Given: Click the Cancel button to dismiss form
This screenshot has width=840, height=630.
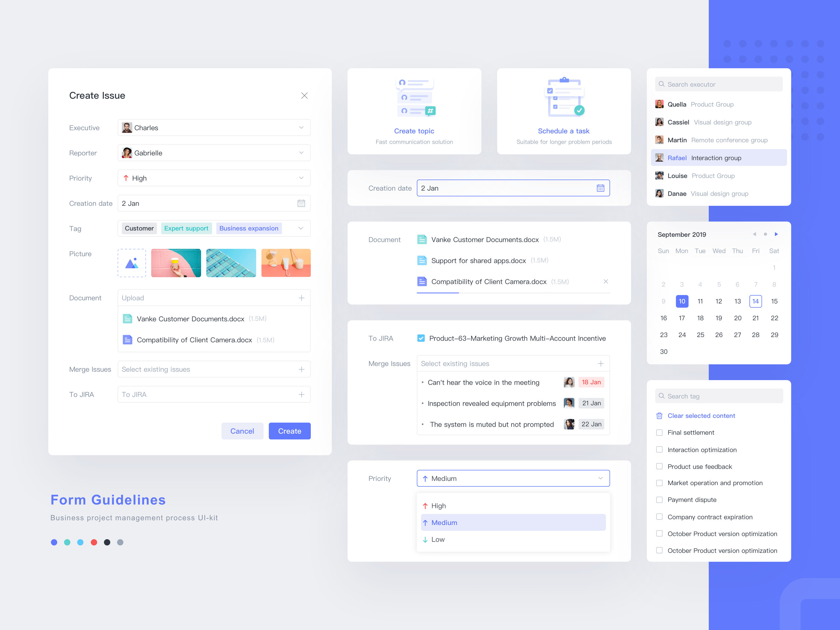Looking at the screenshot, I should coord(242,431).
